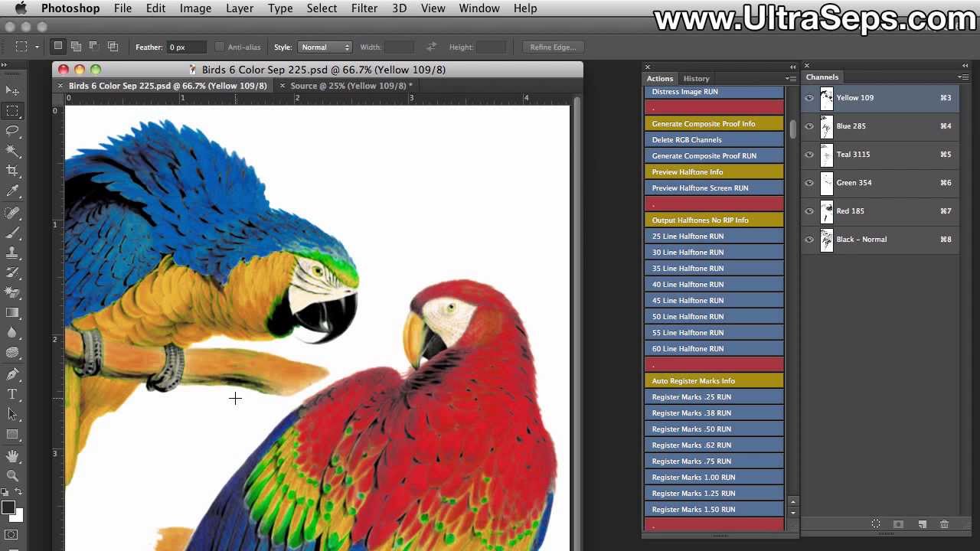Run the Preview Halftone Screen RUN action
Image resolution: width=980 pixels, height=551 pixels.
pos(714,188)
